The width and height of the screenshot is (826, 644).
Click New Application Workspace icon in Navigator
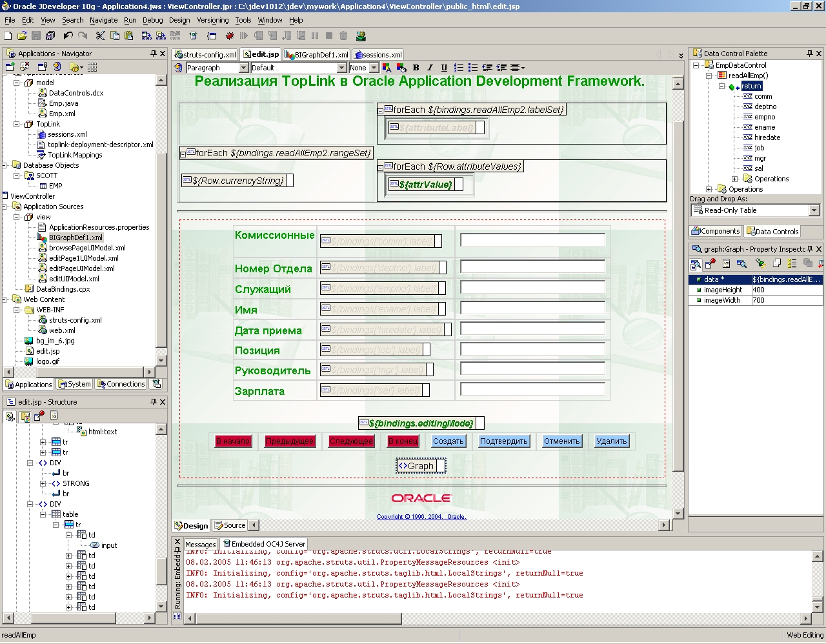point(10,67)
